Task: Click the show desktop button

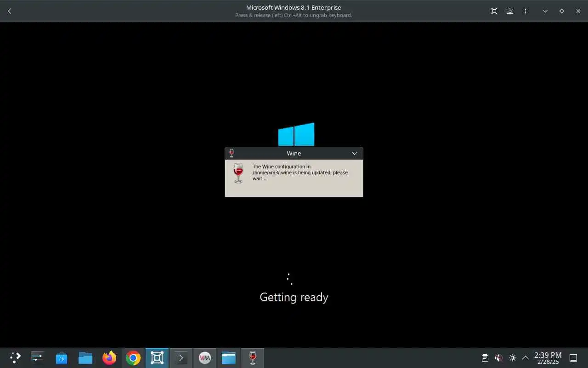Action: [573, 358]
